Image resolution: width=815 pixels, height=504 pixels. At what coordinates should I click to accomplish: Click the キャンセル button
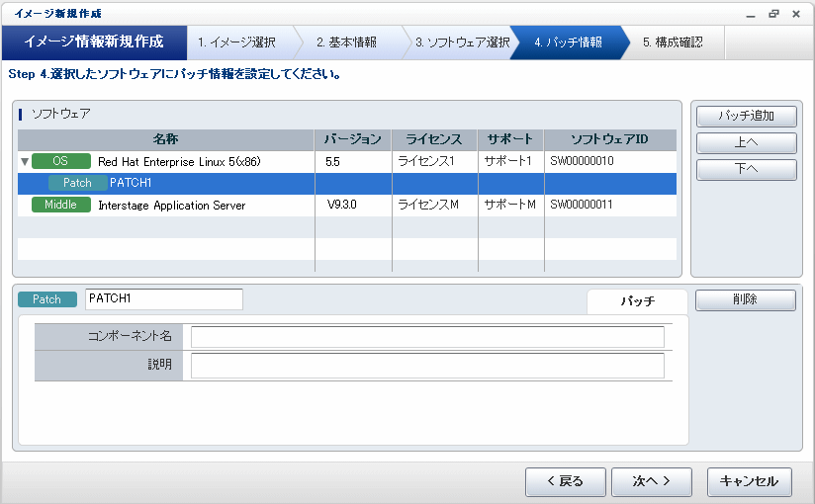pyautogui.click(x=749, y=481)
